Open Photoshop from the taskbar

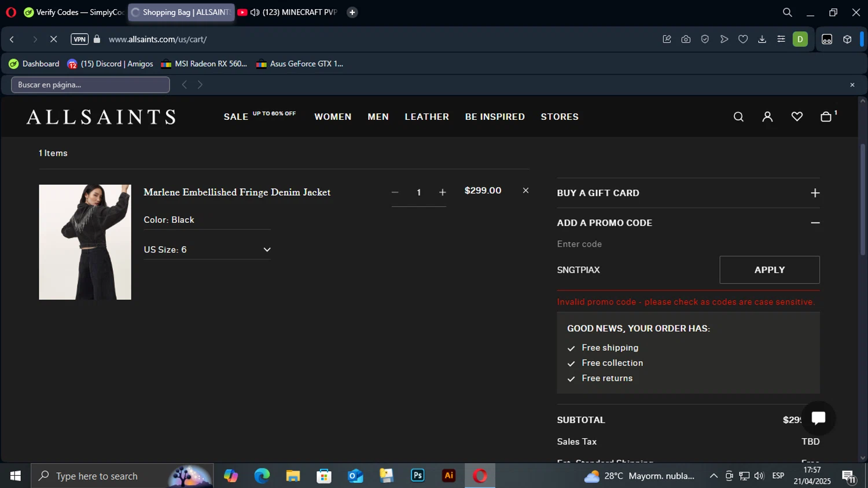click(x=418, y=476)
